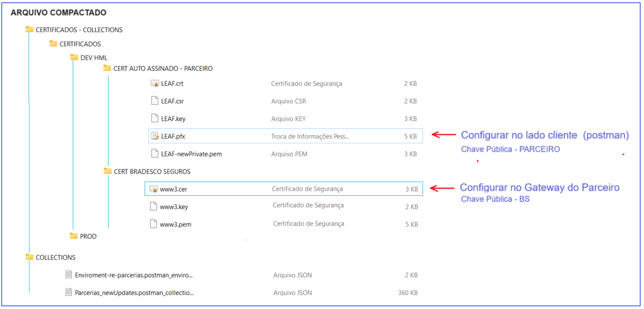This screenshot has height=309, width=644.
Task: Select the www3.key file name
Action: tap(174, 207)
